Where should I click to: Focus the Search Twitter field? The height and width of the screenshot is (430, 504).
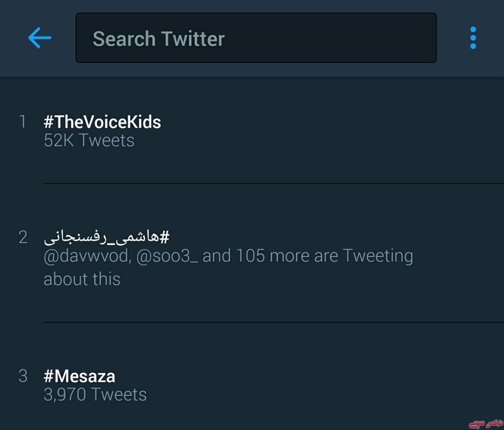pyautogui.click(x=256, y=38)
